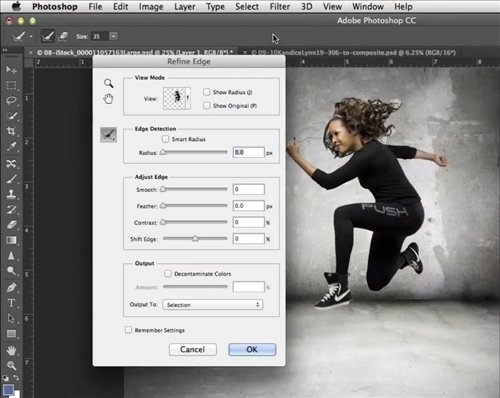Click the Feather value input field
Image resolution: width=500 pixels, height=398 pixels.
point(249,206)
